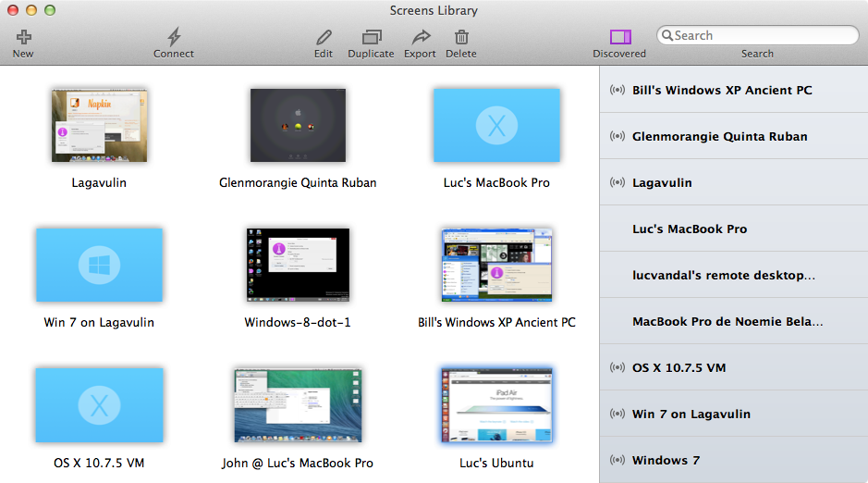Select the Luc's Ubuntu thumbnail
This screenshot has width=868, height=483.
click(496, 405)
